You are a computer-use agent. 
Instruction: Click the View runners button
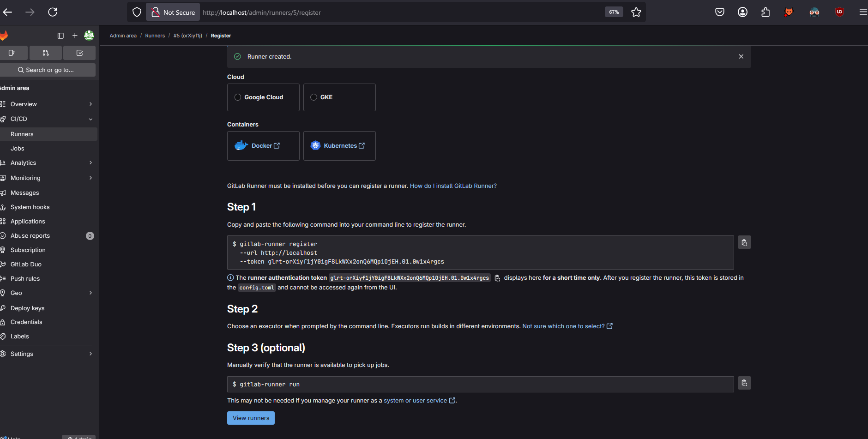tap(251, 418)
